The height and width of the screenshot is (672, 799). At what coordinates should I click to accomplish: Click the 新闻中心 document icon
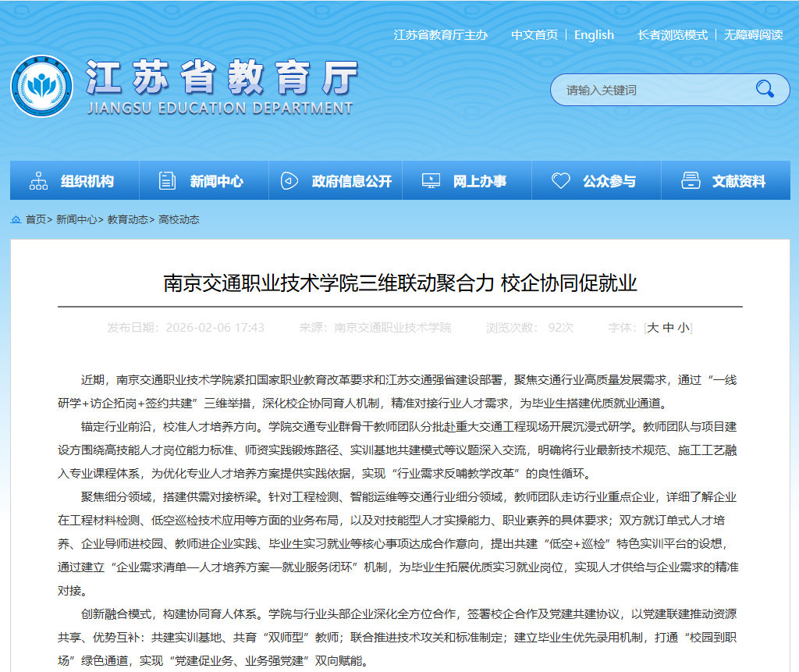pyautogui.click(x=167, y=181)
